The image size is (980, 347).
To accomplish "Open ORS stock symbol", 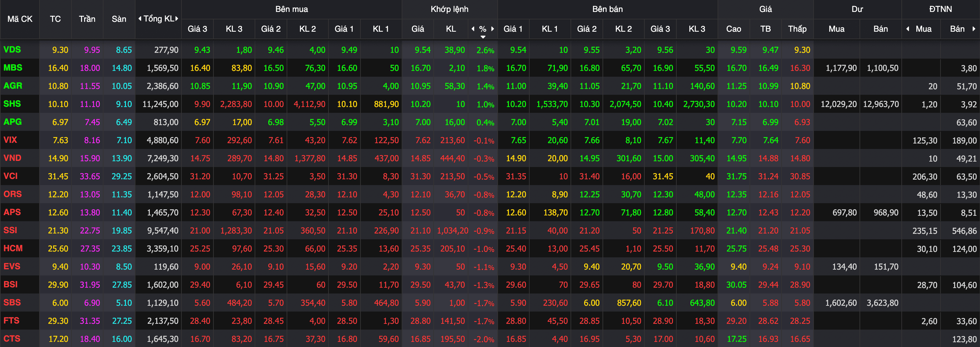I will (13, 194).
